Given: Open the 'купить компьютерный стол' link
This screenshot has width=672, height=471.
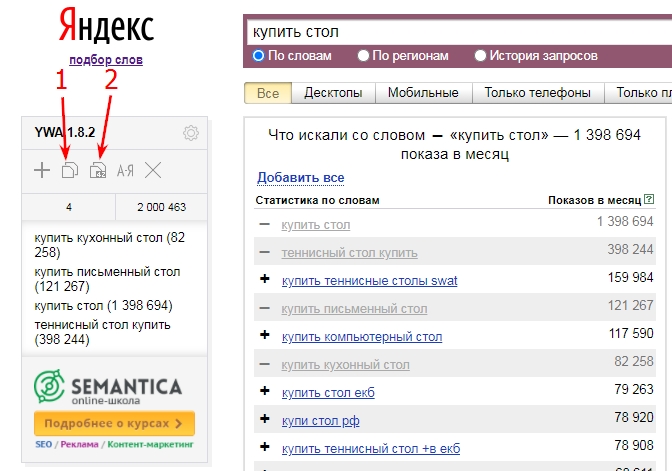Looking at the screenshot, I should coord(362,337).
